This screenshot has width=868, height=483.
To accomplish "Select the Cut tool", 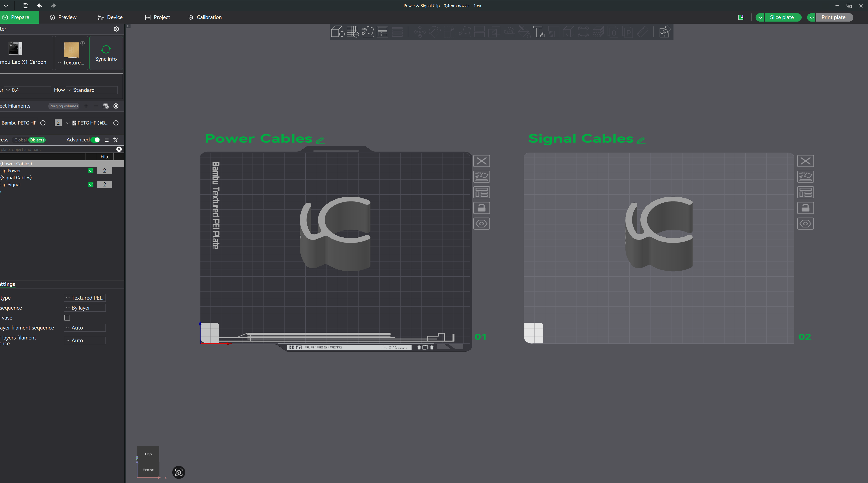I will click(x=479, y=32).
